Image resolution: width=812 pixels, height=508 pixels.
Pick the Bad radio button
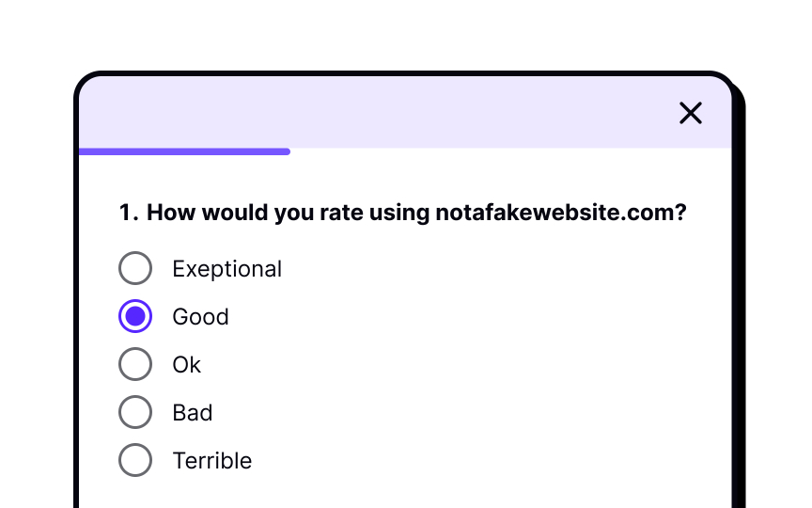click(x=135, y=412)
